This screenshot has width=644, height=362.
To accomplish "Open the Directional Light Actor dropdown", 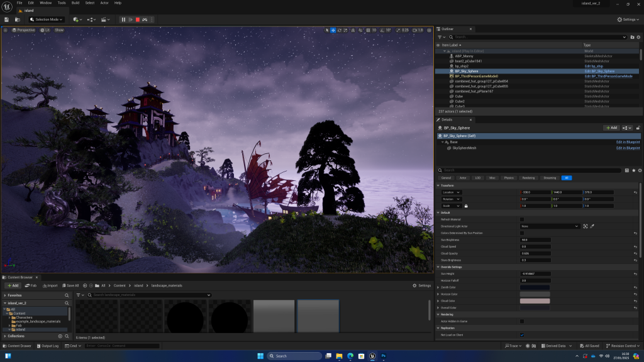I will pyautogui.click(x=550, y=226).
